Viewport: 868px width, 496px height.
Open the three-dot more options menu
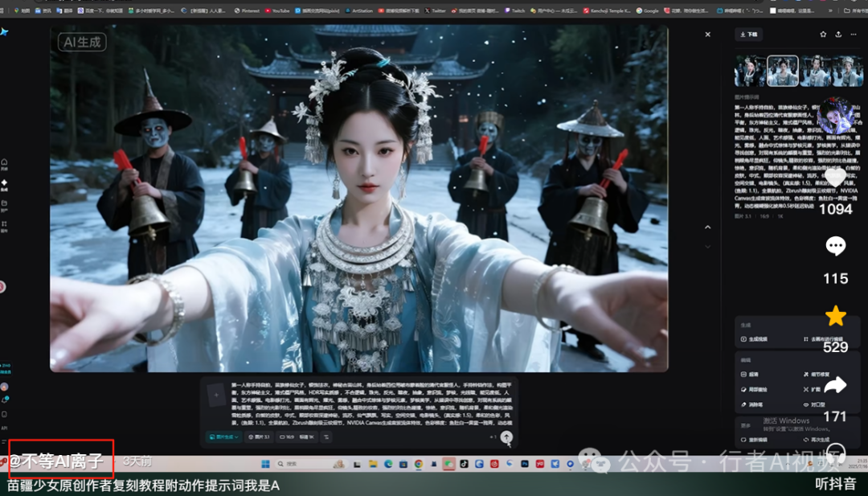pyautogui.click(x=854, y=35)
